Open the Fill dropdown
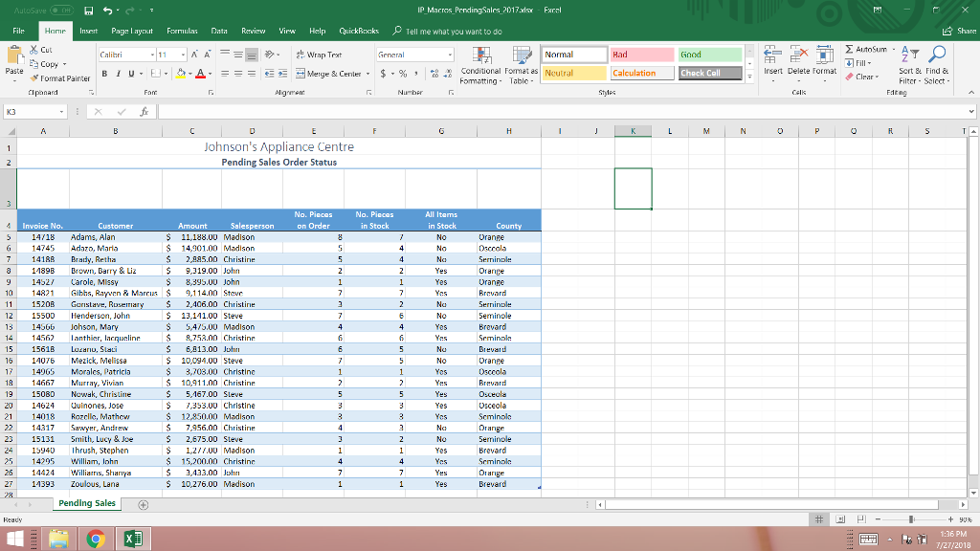This screenshot has width=980, height=551. (x=858, y=63)
